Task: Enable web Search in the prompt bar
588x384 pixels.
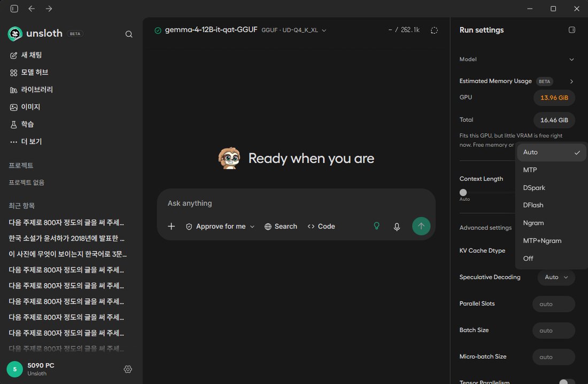Action: coord(281,226)
